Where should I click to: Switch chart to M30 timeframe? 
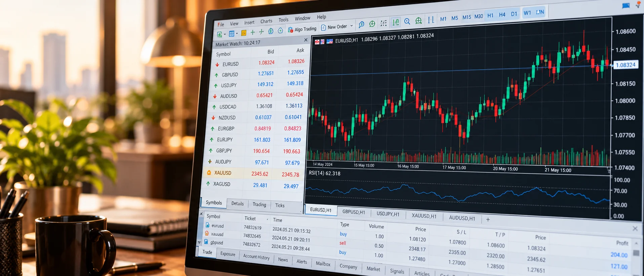pos(479,16)
